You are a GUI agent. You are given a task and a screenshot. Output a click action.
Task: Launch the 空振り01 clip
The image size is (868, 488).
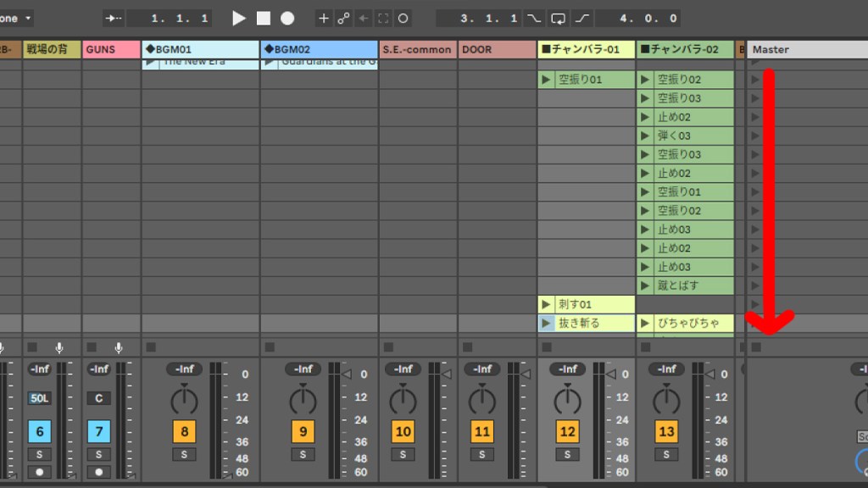point(547,80)
